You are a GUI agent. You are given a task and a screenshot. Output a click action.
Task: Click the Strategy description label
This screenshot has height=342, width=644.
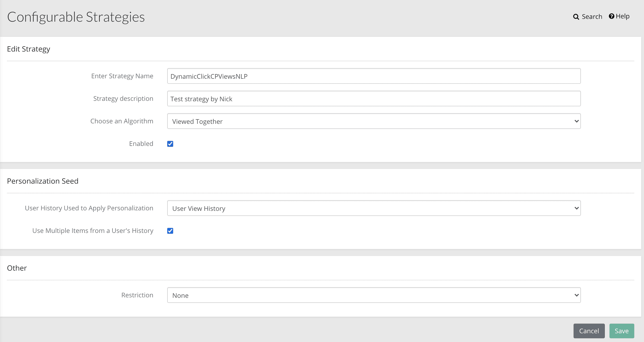pyautogui.click(x=123, y=99)
